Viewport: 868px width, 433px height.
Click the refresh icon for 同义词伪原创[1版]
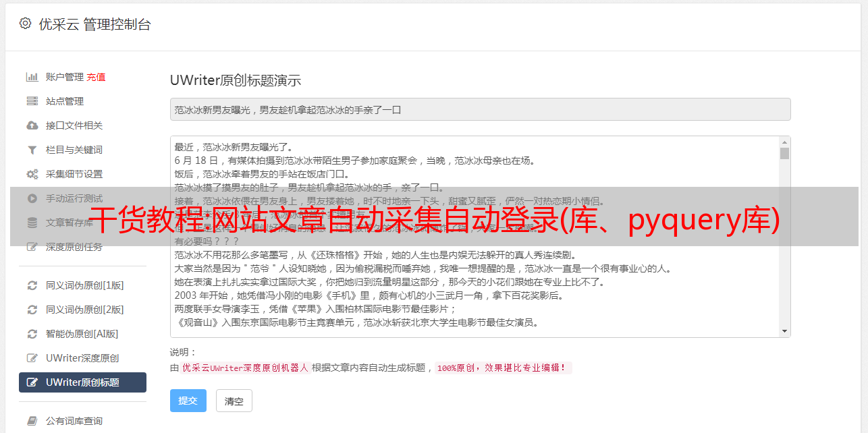point(32,285)
